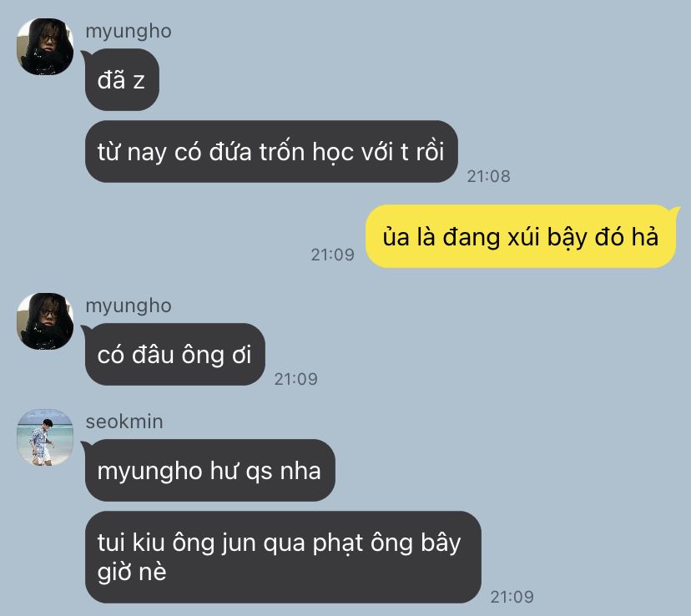Screen dimensions: 691x616
Task: Tap the 21:09 timestamp after "có đâu ông ơi"
Action: (x=295, y=379)
